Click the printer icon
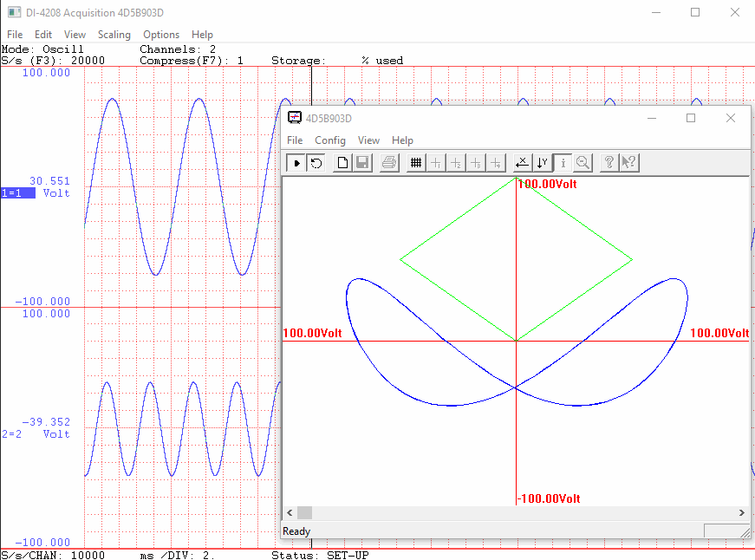 (389, 163)
